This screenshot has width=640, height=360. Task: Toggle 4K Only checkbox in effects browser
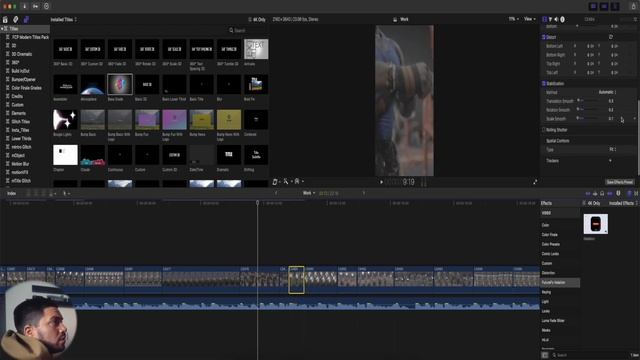click(584, 203)
